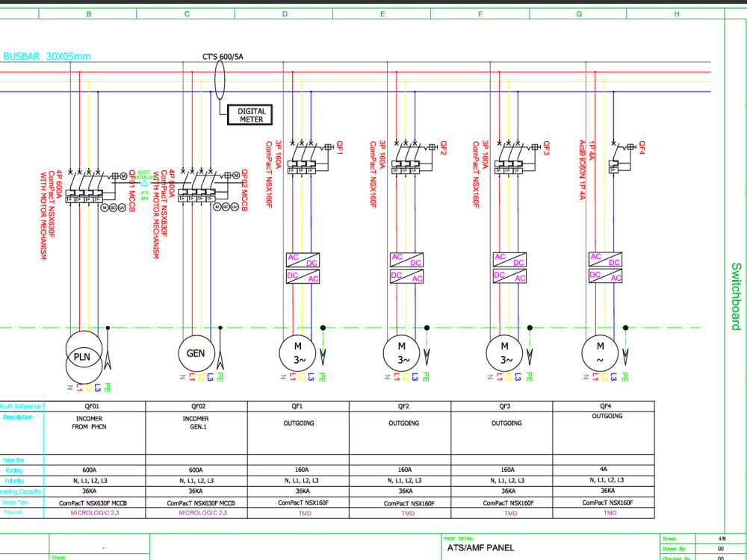The image size is (747, 560).
Task: Click the CT oval symbol on busbar
Action: 219,80
